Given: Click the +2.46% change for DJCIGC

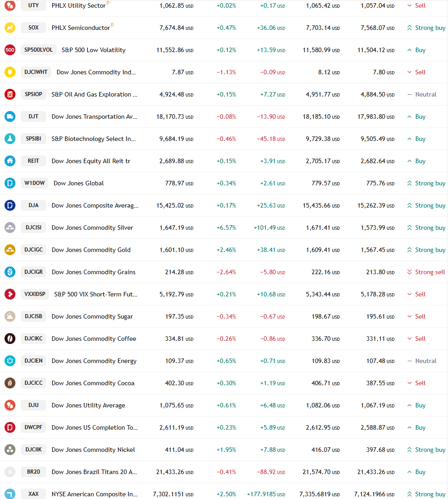Looking at the screenshot, I should click(x=226, y=250).
